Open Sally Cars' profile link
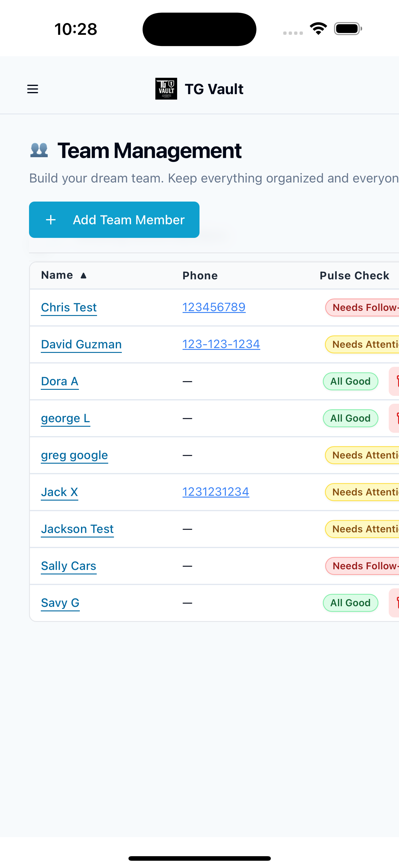Screen dimensions: 399x868 click(x=69, y=566)
